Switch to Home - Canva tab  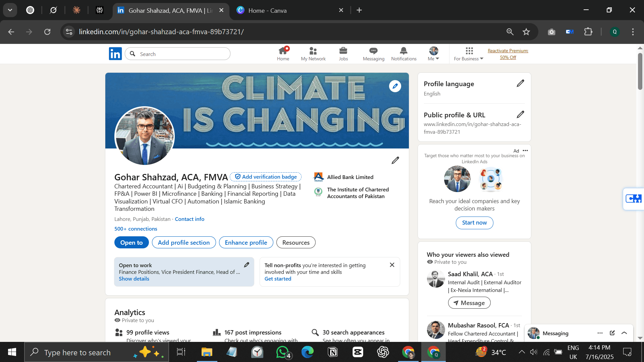pyautogui.click(x=267, y=10)
